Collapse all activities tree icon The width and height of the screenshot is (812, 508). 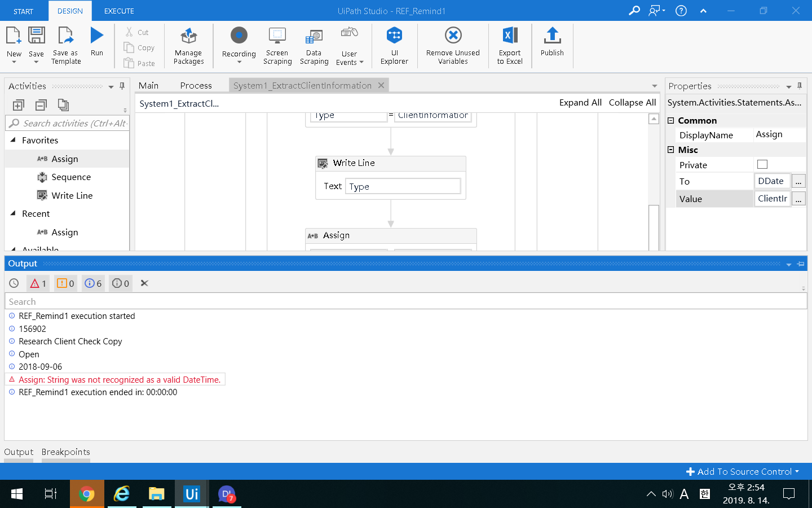(41, 105)
